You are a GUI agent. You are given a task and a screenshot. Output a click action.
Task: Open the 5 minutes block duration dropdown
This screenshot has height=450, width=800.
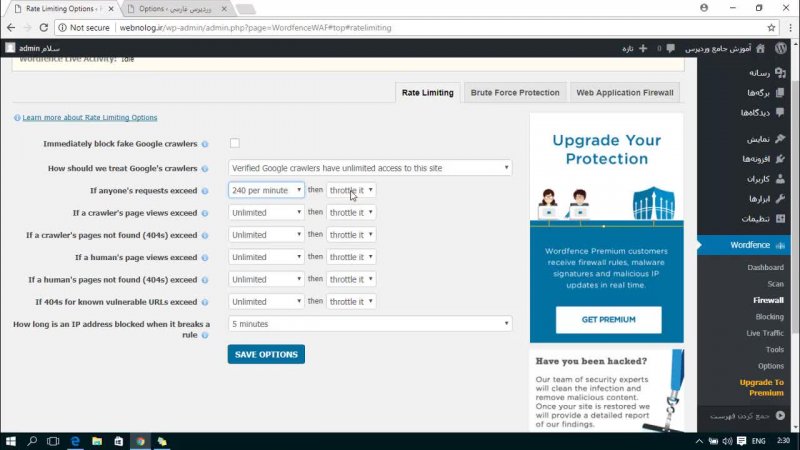(x=370, y=324)
